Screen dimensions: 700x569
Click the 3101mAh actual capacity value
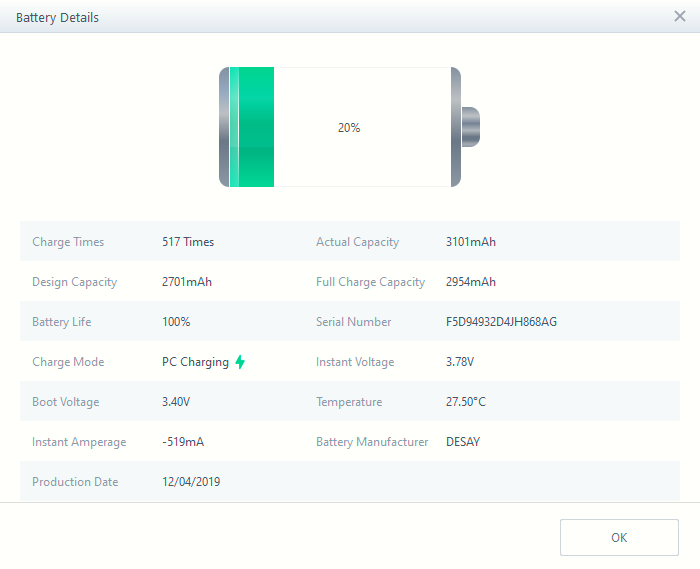pyautogui.click(x=471, y=242)
